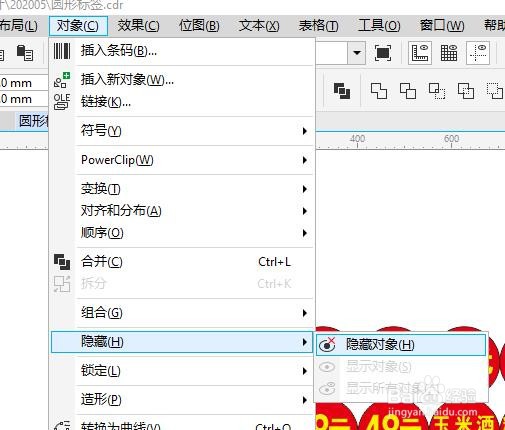The image size is (505, 430).
Task: Click the weld shapes icon
Action: click(379, 91)
